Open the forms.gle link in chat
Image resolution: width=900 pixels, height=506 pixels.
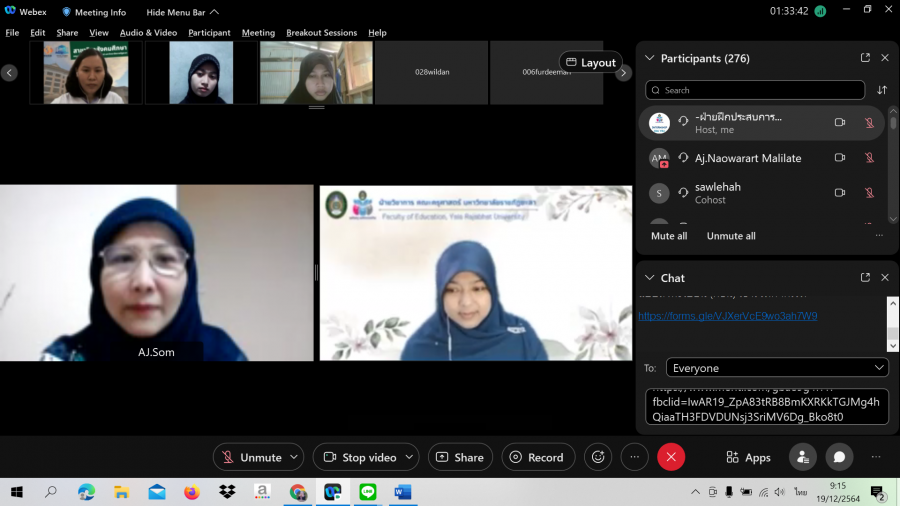click(728, 316)
